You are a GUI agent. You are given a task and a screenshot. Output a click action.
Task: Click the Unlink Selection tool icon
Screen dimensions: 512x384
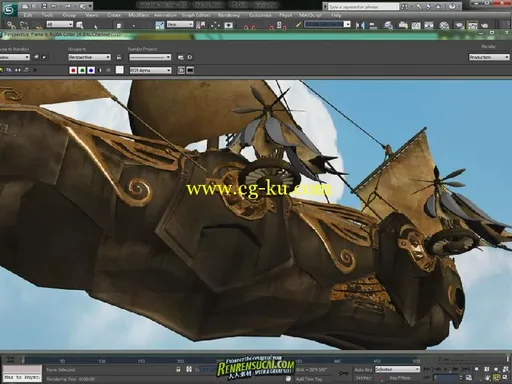24,25
